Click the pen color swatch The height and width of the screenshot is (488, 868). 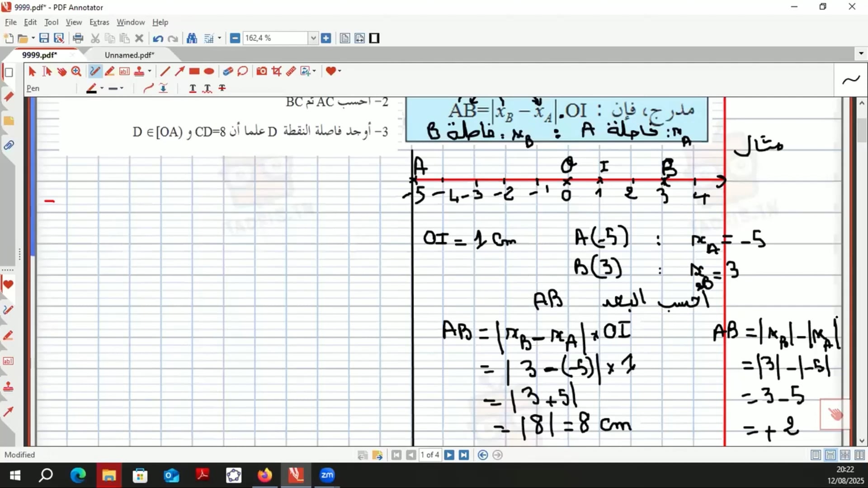click(92, 88)
